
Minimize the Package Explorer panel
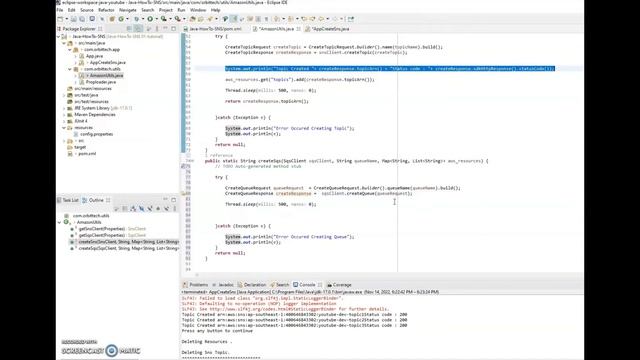[165, 29]
